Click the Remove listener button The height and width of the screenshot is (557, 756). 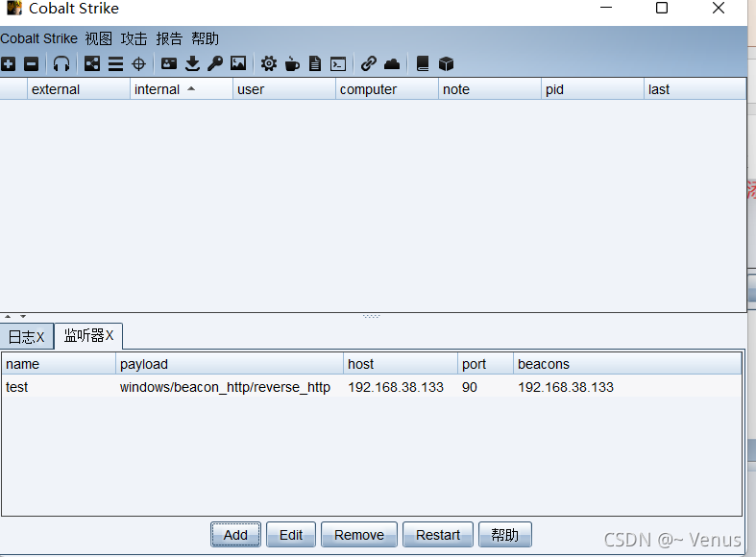pyautogui.click(x=359, y=535)
